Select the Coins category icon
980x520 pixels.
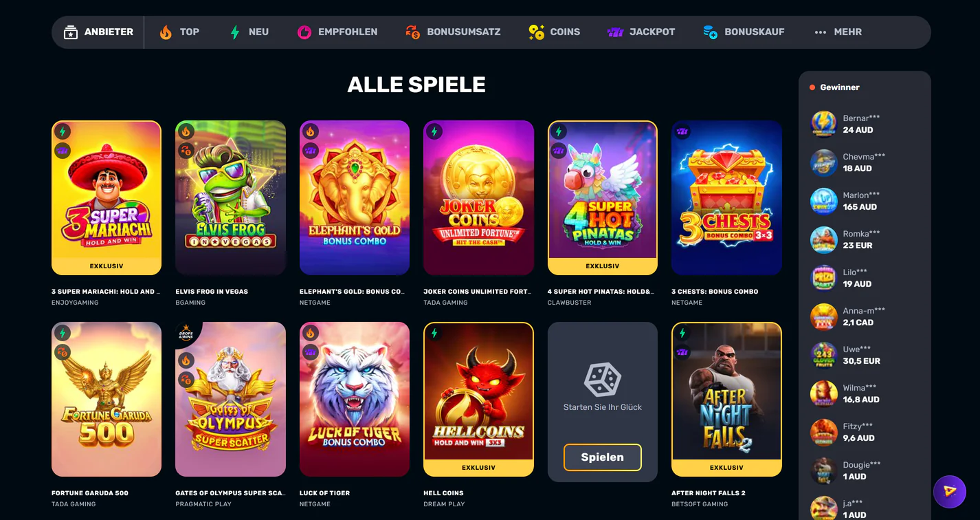pyautogui.click(x=537, y=32)
